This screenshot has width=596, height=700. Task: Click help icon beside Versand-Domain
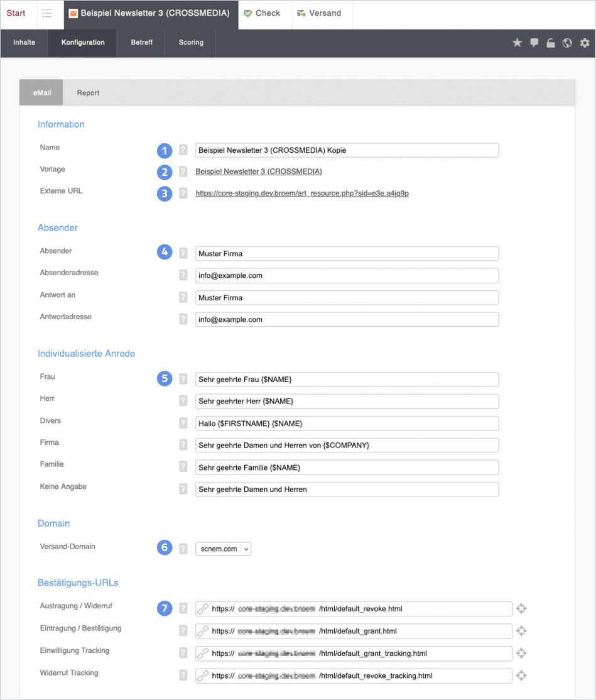pos(183,549)
